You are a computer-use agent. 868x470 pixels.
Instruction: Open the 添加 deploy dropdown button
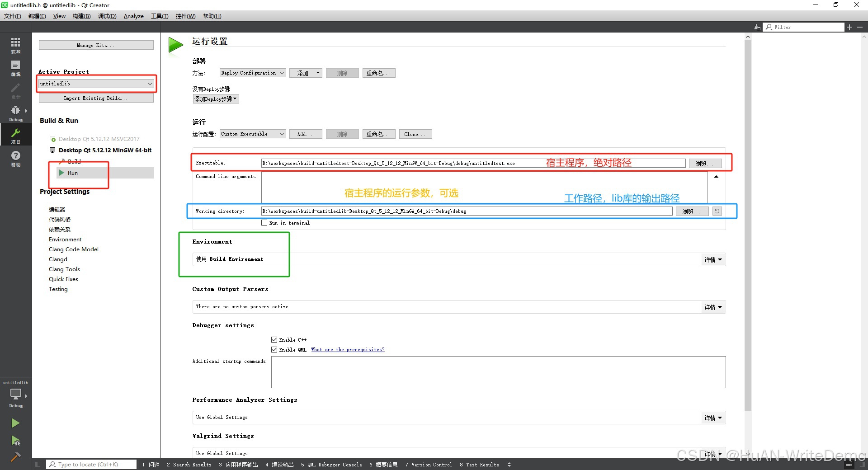[306, 73]
